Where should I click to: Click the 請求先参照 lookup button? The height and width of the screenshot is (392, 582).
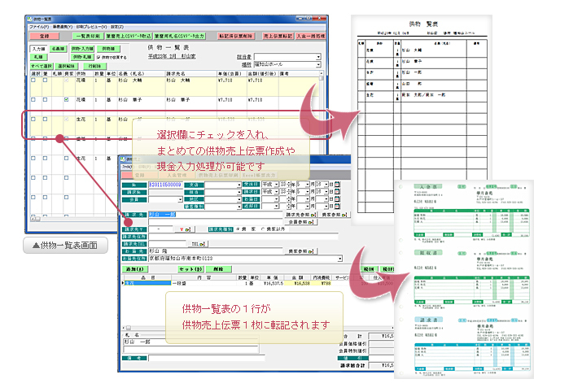click(300, 215)
